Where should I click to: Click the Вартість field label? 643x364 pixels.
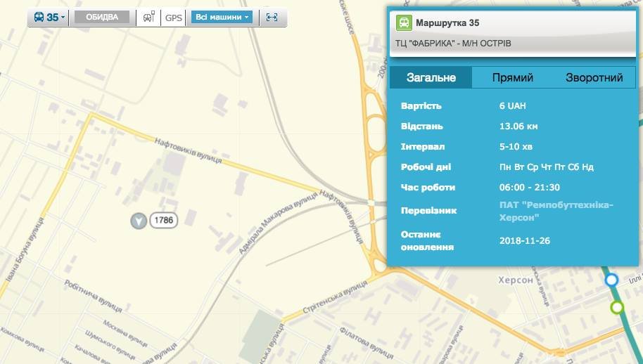(x=421, y=105)
